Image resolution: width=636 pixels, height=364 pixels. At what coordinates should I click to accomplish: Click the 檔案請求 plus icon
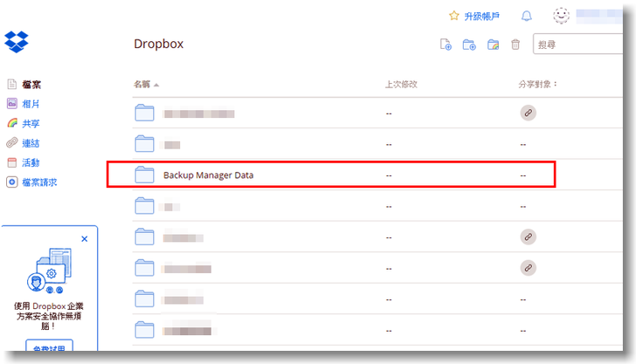click(12, 182)
